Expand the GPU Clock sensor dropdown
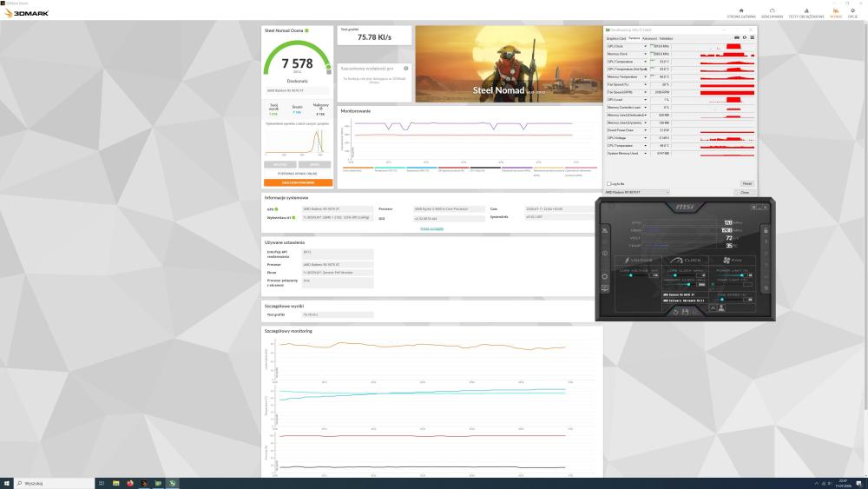This screenshot has width=868, height=489. coord(645,47)
